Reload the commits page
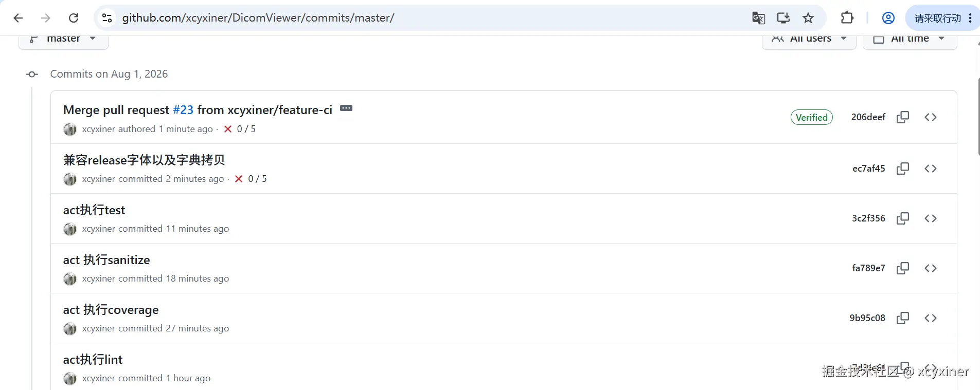The image size is (980, 390). (x=74, y=18)
